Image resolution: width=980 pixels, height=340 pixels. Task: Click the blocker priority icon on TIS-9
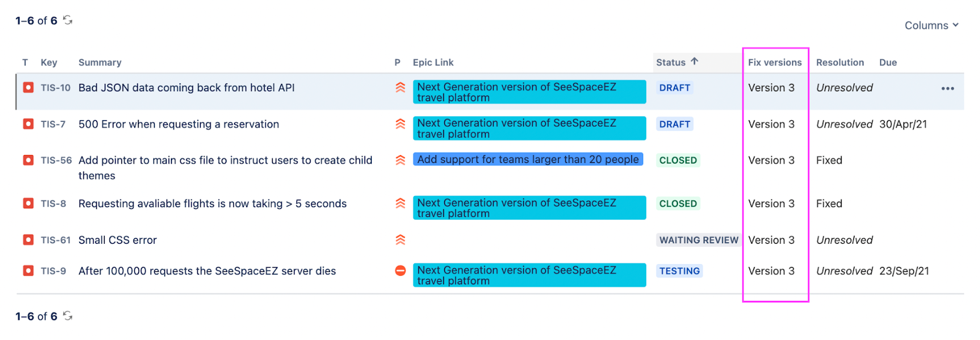401,271
